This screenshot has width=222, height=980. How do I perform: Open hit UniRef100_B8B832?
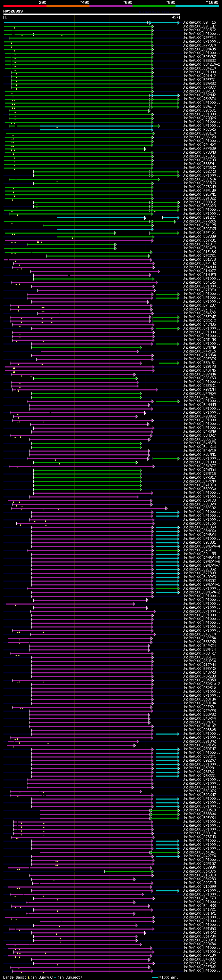coord(199,61)
